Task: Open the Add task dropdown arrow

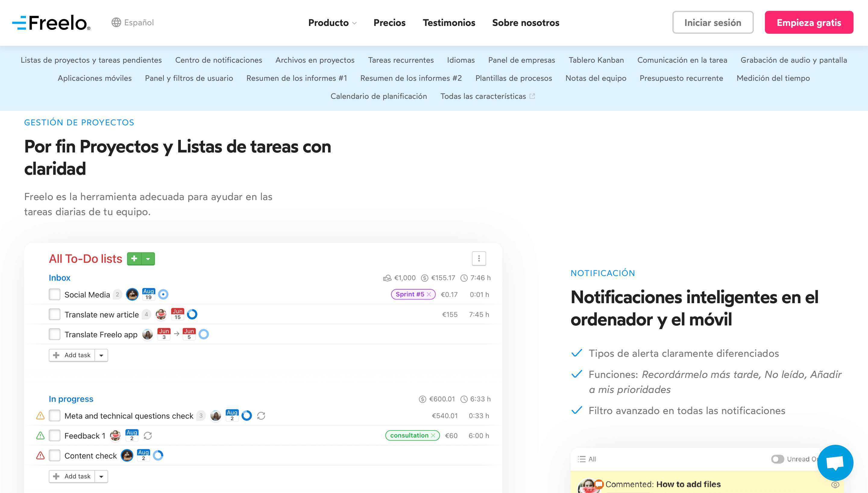Action: [x=101, y=355]
